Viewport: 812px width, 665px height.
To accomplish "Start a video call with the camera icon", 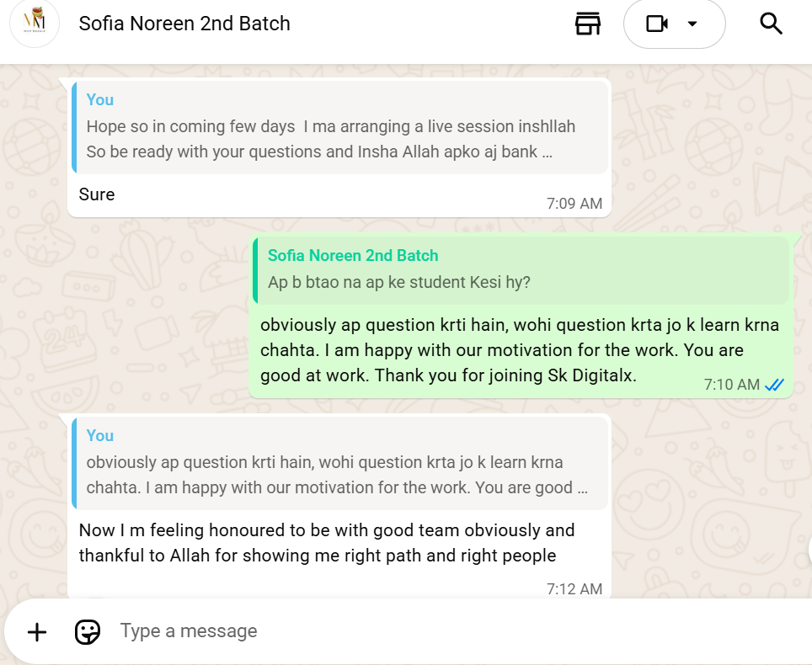I will click(657, 24).
